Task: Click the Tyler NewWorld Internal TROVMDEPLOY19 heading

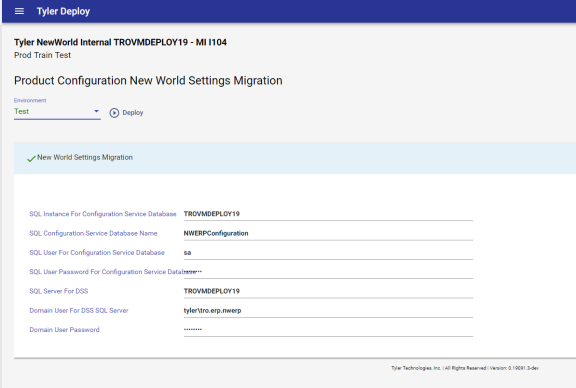Action: pos(120,42)
